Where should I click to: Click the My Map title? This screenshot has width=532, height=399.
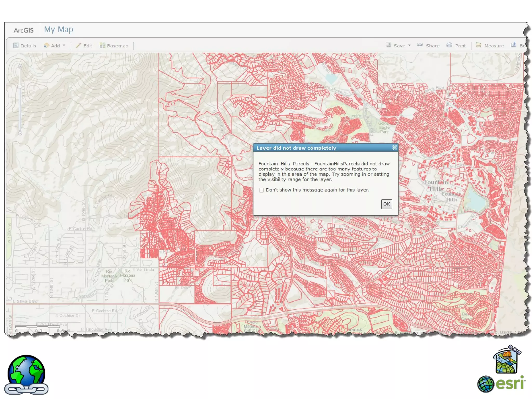pos(58,29)
